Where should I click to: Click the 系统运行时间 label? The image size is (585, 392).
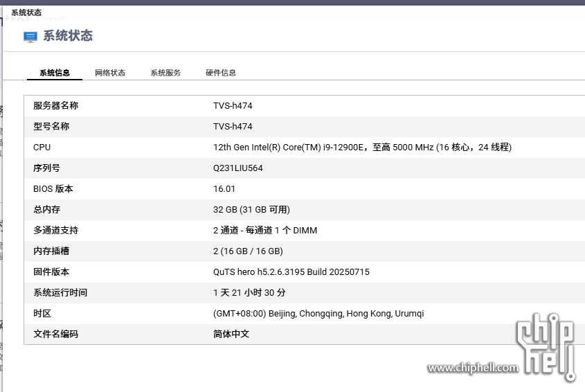point(60,293)
